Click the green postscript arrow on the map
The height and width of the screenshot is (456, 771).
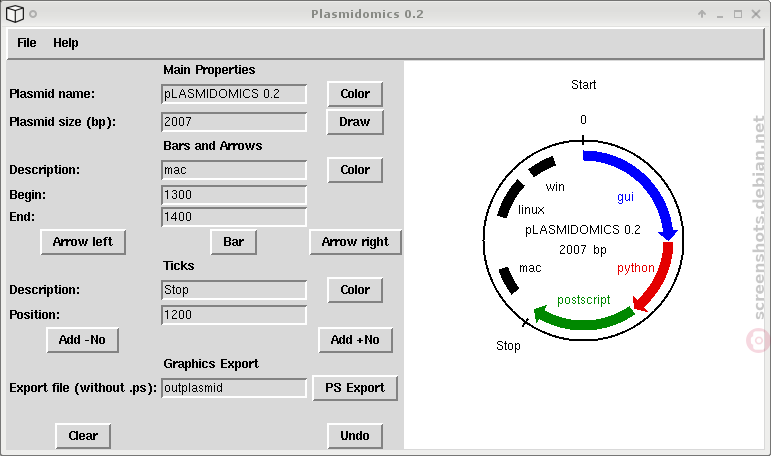coord(583,320)
